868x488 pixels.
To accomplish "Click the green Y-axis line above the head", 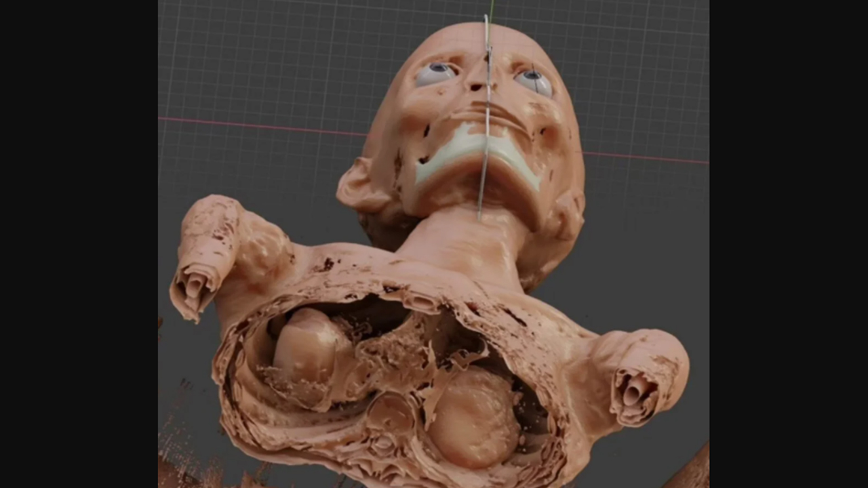I will pyautogui.click(x=492, y=8).
